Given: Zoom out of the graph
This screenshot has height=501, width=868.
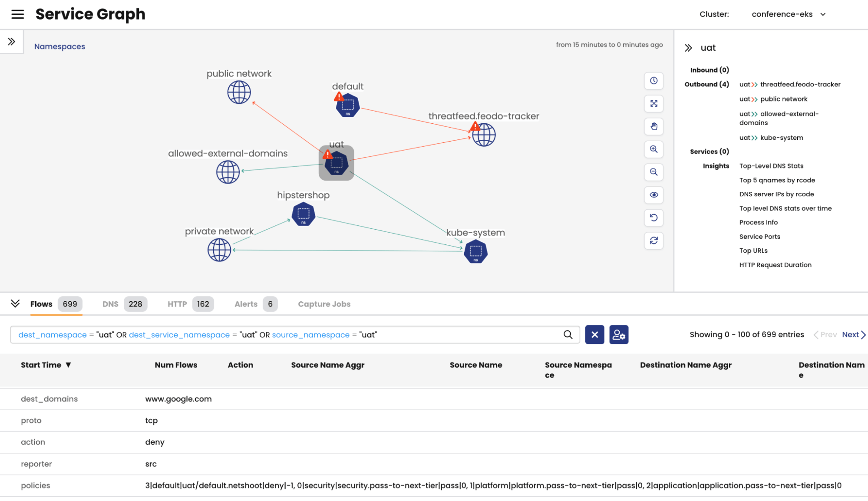Looking at the screenshot, I should tap(653, 172).
